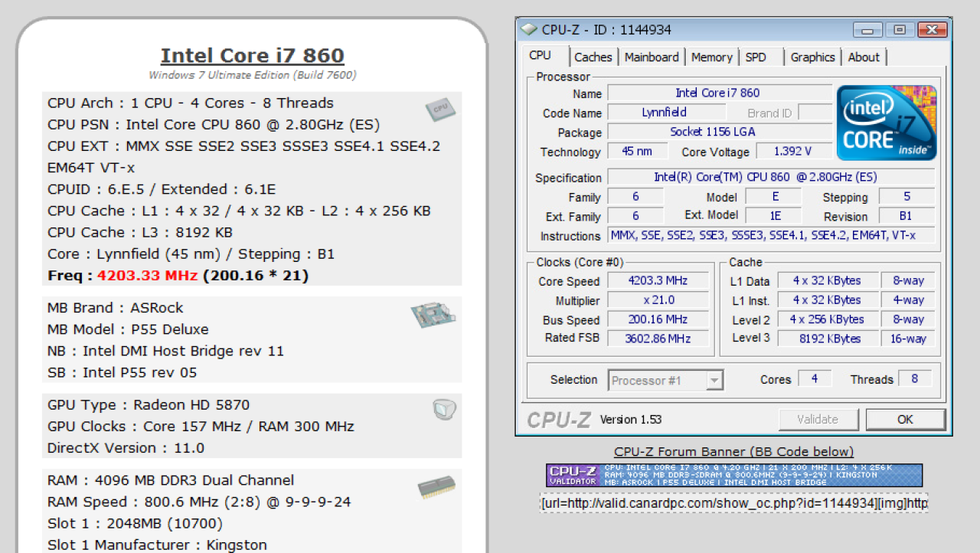Open the Memory tab
This screenshot has width=980, height=553.
pyautogui.click(x=712, y=57)
